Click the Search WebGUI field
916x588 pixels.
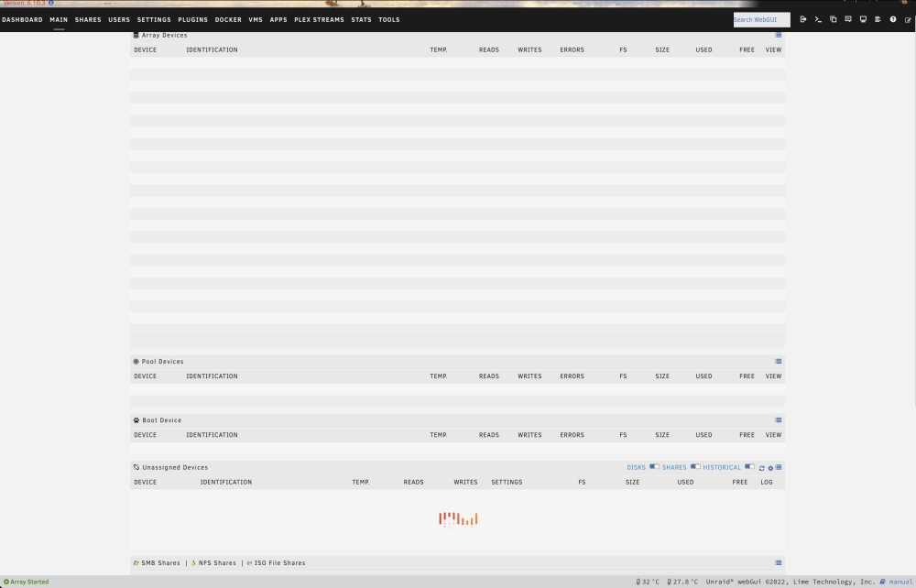[x=762, y=19]
